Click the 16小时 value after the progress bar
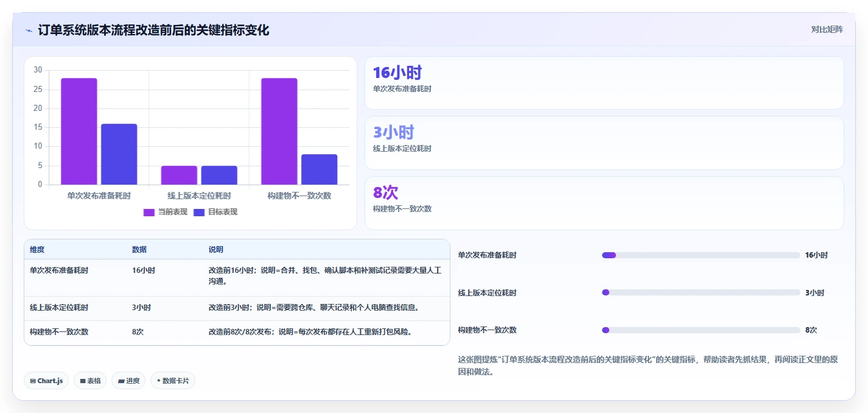The height and width of the screenshot is (413, 868). 816,255
